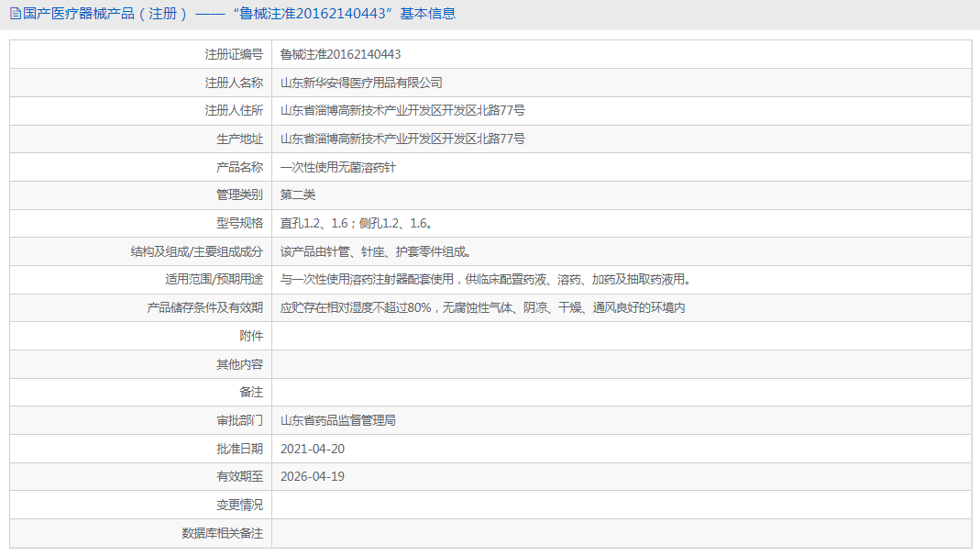
Task: Click the 产品储存条件及有效期 label
Action: click(x=205, y=307)
